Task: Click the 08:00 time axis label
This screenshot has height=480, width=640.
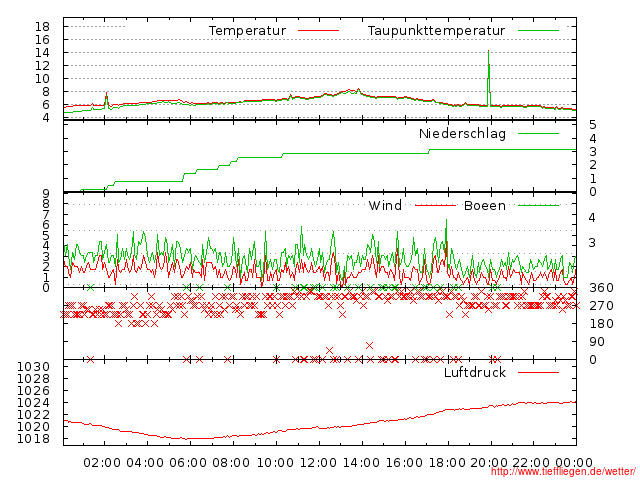Action: tap(231, 463)
